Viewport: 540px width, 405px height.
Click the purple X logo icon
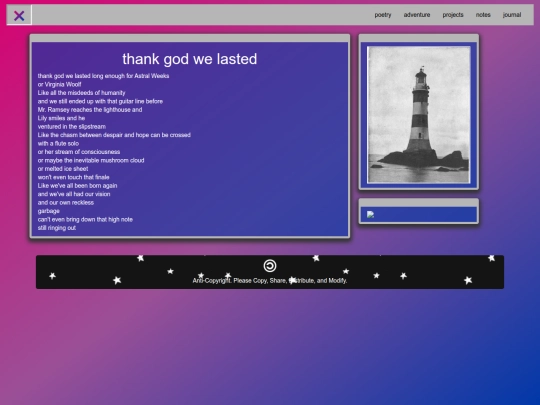coord(19,15)
